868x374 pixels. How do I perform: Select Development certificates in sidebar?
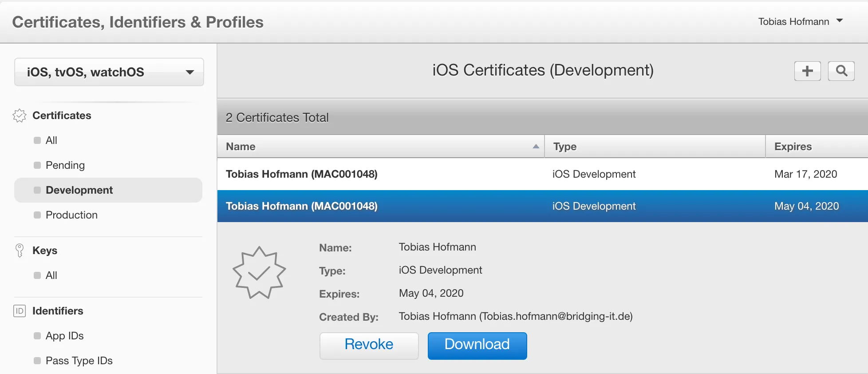(79, 190)
